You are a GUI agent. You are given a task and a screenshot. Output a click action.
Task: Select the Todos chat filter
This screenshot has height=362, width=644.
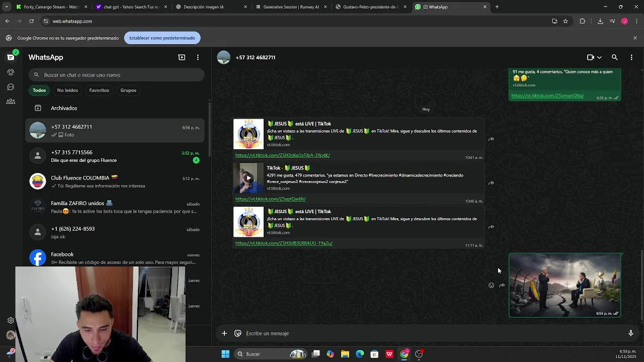pyautogui.click(x=39, y=90)
